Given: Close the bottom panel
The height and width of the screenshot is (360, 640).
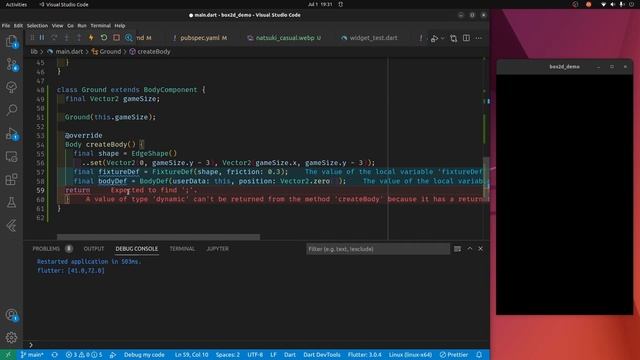Looking at the screenshot, I should pos(480,249).
